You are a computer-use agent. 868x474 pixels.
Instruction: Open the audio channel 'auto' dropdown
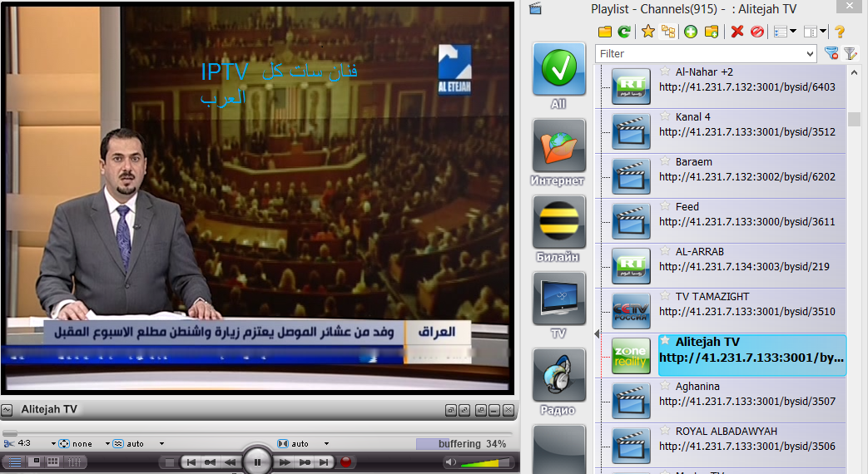pos(326,443)
